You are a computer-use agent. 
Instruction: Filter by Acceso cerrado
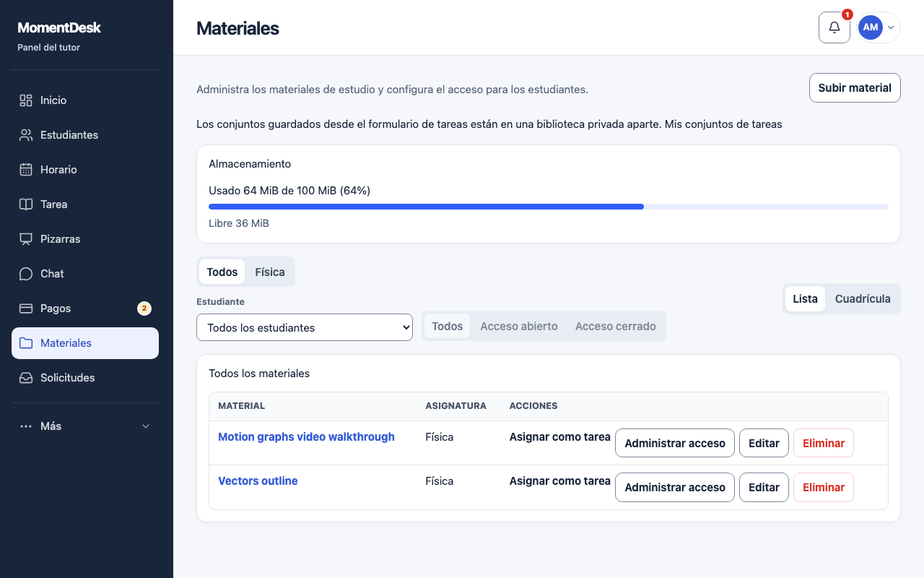point(616,327)
